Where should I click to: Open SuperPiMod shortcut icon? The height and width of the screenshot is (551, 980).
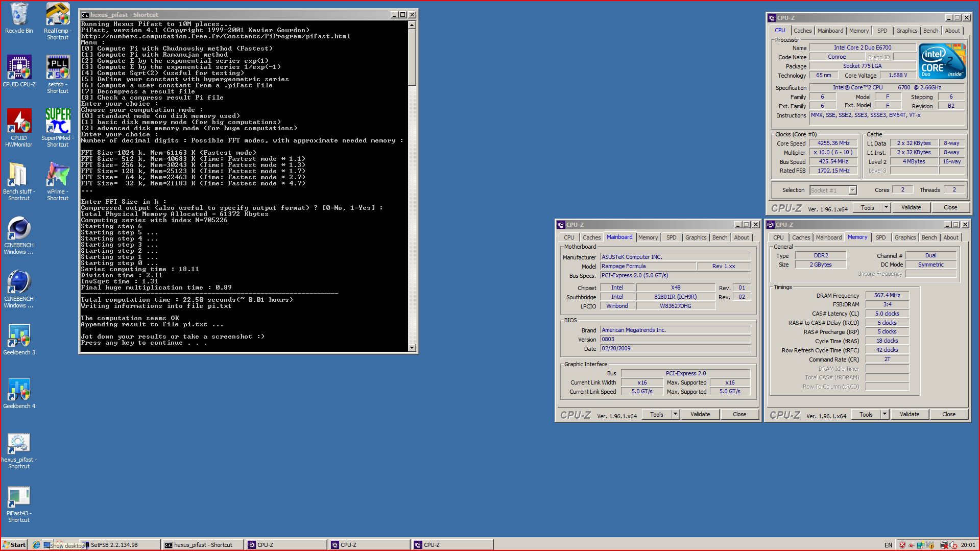tap(58, 128)
